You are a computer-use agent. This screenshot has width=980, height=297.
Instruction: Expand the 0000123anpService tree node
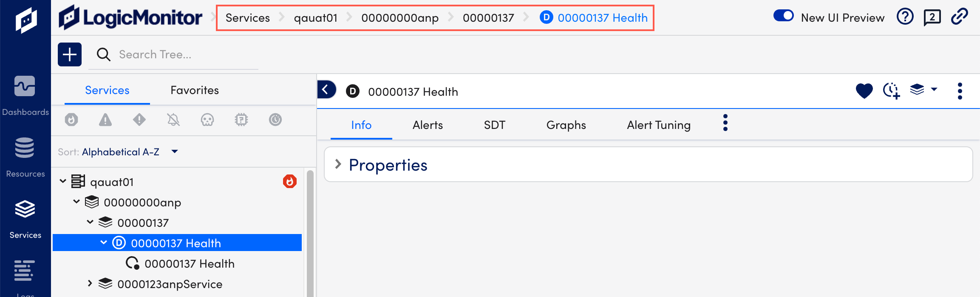point(90,283)
